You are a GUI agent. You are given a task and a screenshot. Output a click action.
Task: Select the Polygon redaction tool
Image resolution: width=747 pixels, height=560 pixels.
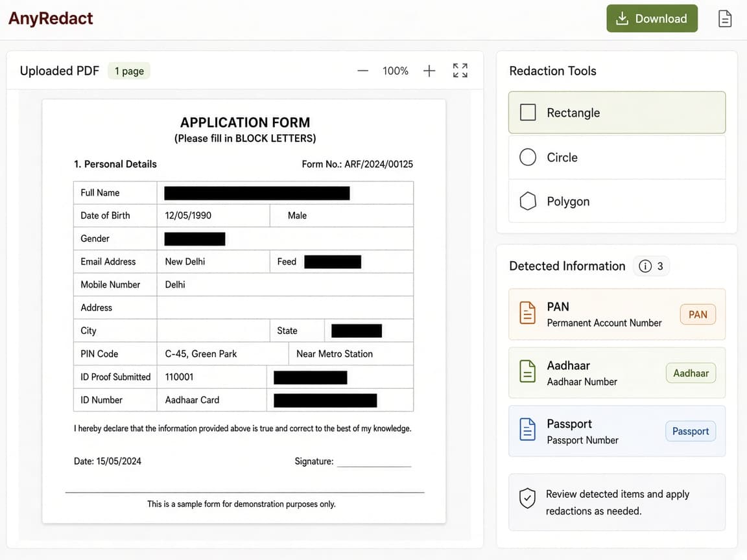pyautogui.click(x=617, y=202)
